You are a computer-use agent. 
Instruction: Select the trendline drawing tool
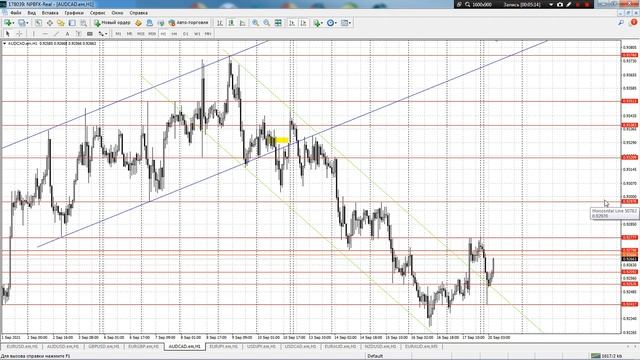point(56,33)
